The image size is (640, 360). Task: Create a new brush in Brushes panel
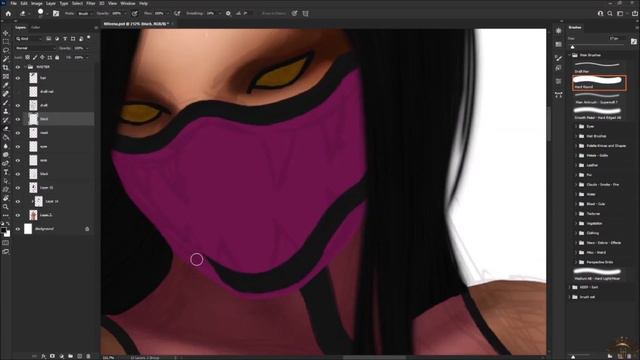click(620, 356)
